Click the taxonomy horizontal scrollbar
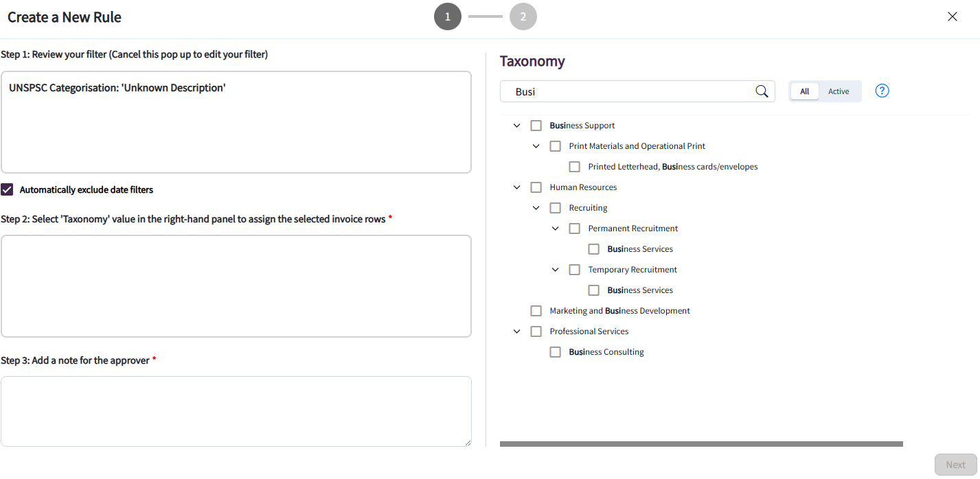The image size is (980, 479). pyautogui.click(x=701, y=444)
